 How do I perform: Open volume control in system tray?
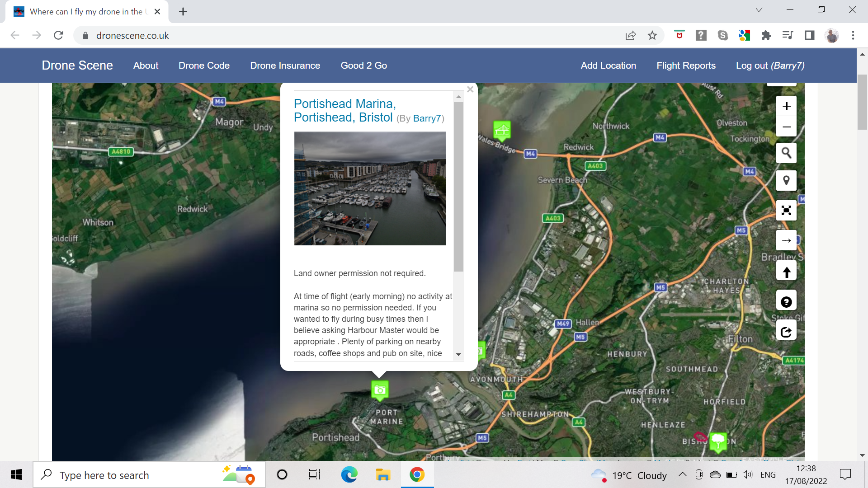(x=747, y=474)
